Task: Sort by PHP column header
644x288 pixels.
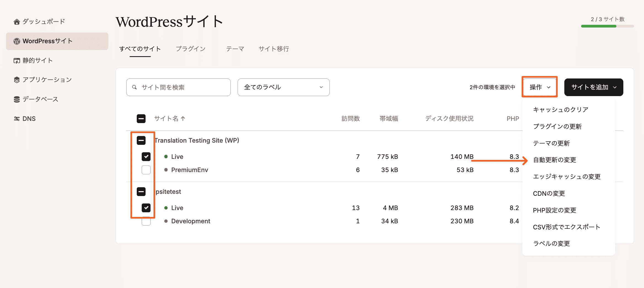Action: coord(513,119)
